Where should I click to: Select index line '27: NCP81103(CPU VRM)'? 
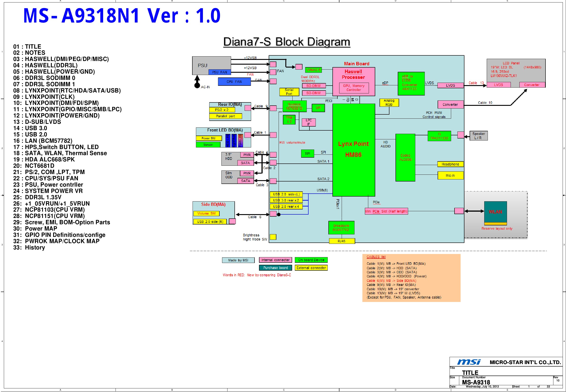(49, 209)
